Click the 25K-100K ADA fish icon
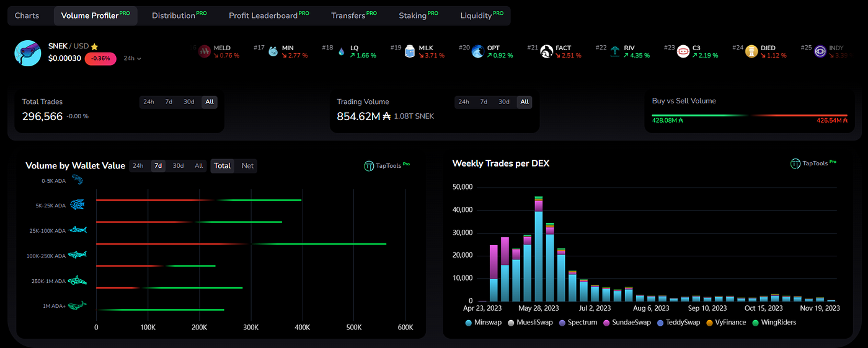Image resolution: width=868 pixels, height=348 pixels. click(77, 230)
